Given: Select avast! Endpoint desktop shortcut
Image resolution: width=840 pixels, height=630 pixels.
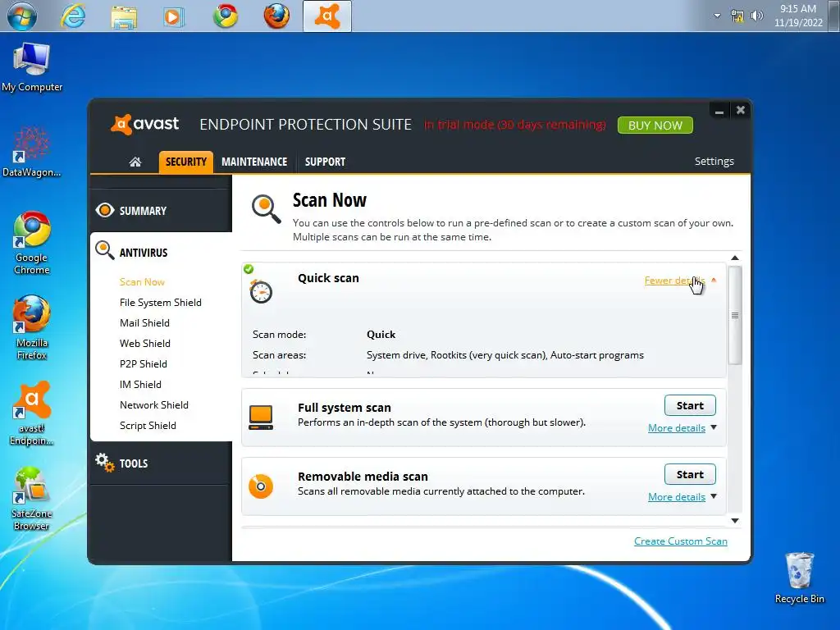Looking at the screenshot, I should click(32, 413).
